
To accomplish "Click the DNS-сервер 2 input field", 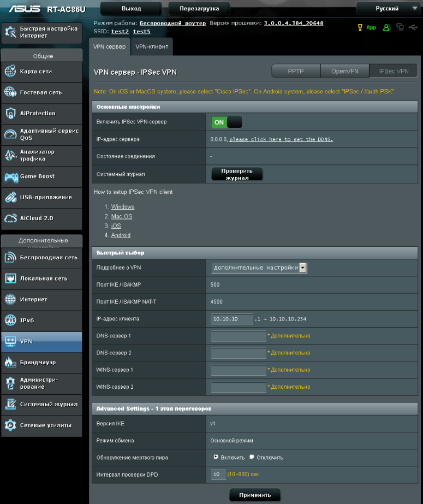I will (239, 353).
